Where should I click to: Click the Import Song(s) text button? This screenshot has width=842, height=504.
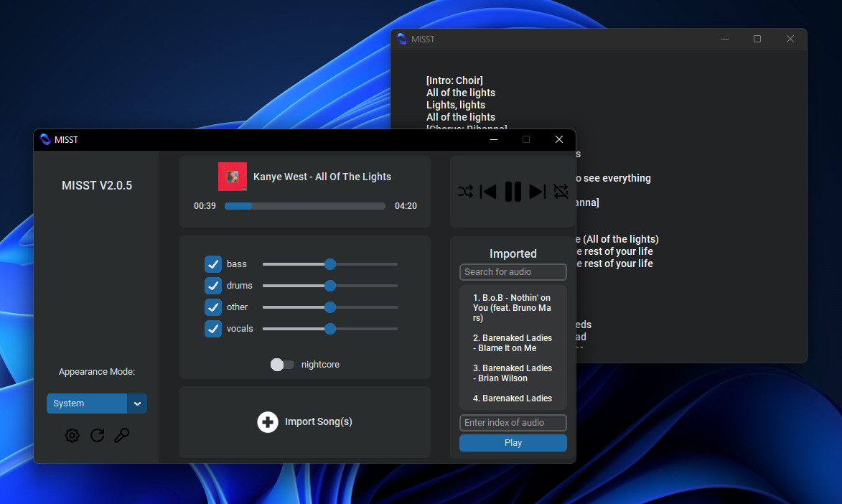click(x=319, y=421)
